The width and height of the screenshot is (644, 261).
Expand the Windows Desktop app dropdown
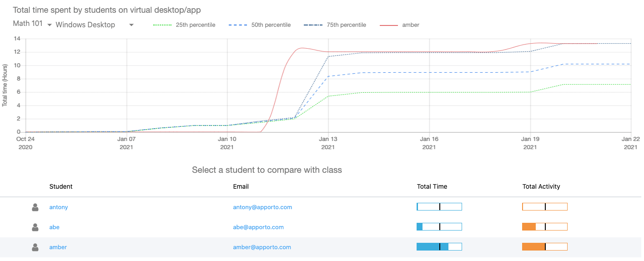95,25
